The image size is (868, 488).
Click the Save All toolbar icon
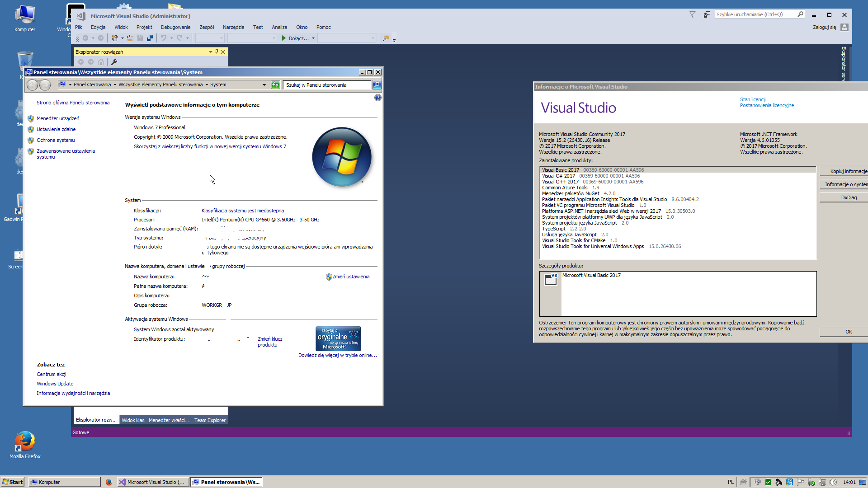point(150,38)
